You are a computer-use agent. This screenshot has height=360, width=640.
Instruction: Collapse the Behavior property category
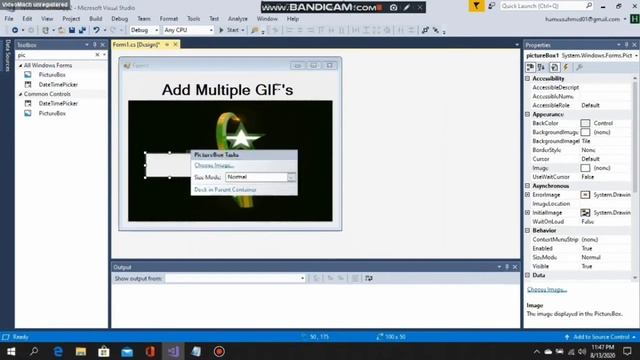527,231
